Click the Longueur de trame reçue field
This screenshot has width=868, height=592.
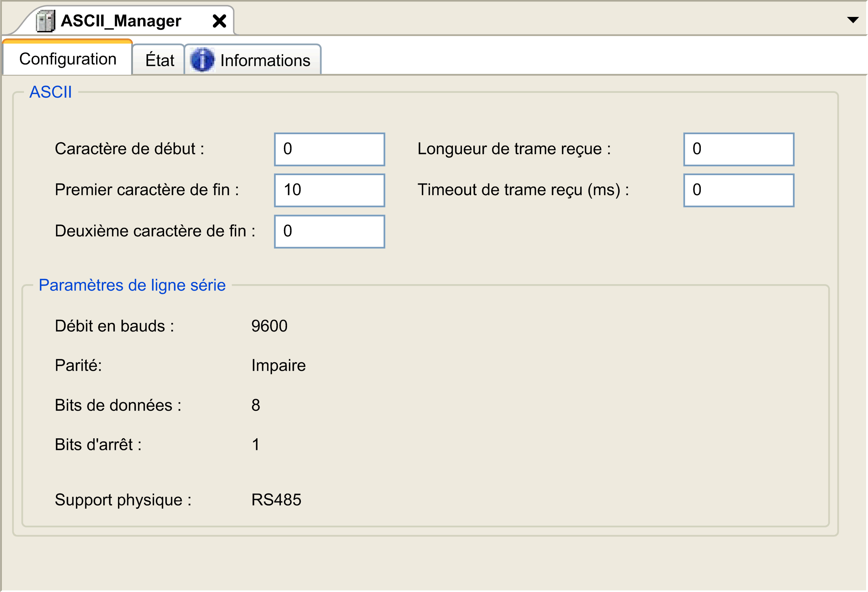click(x=738, y=149)
